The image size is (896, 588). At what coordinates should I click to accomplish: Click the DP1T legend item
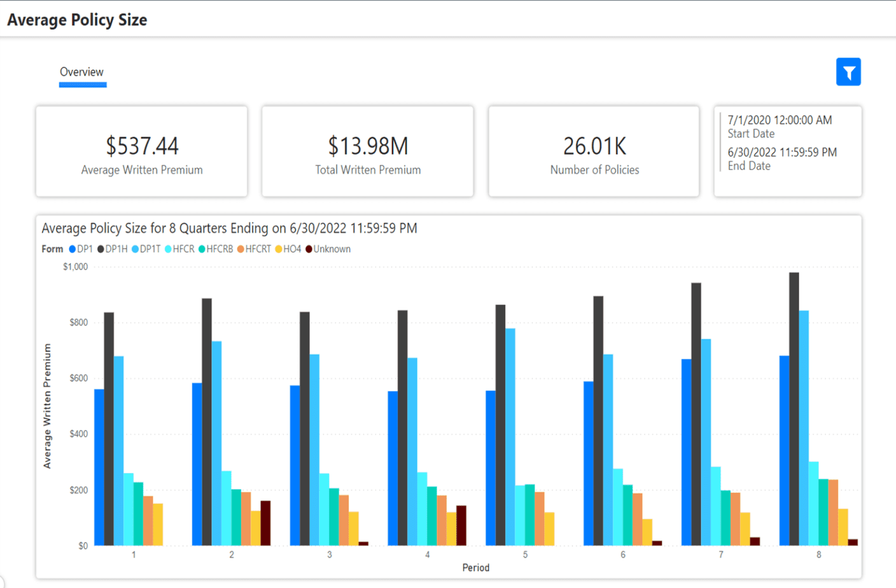coord(146,249)
